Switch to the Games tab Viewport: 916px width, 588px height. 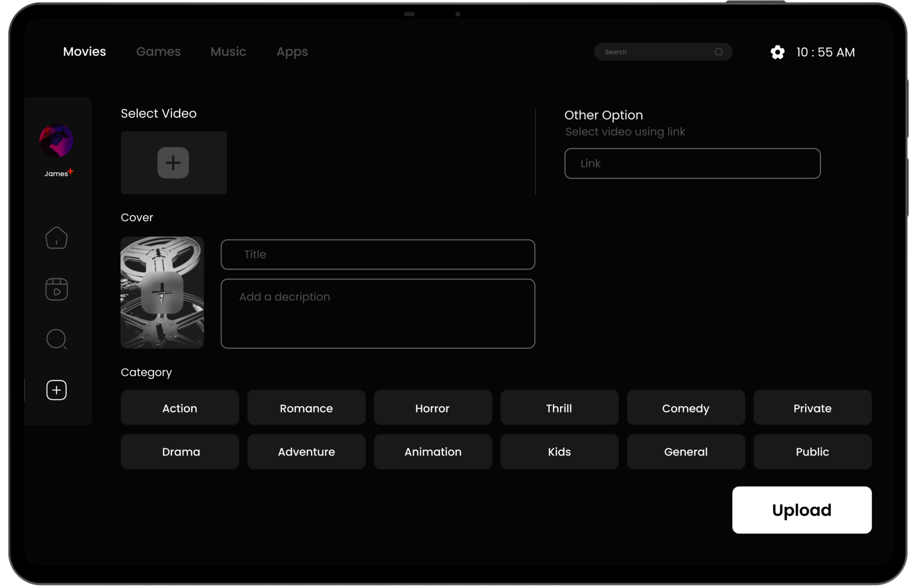tap(158, 52)
